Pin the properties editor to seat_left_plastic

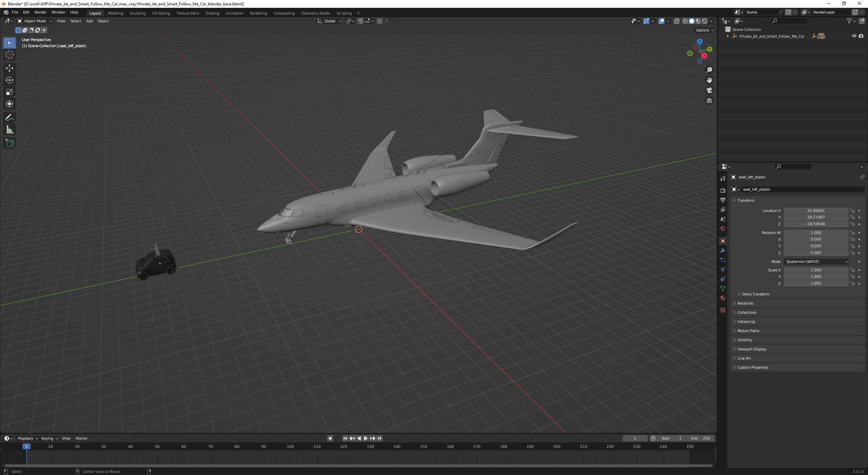pos(862,177)
